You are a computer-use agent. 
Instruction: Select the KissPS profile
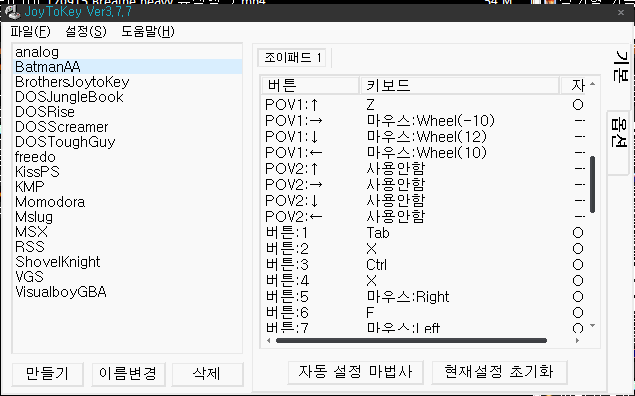click(128, 172)
